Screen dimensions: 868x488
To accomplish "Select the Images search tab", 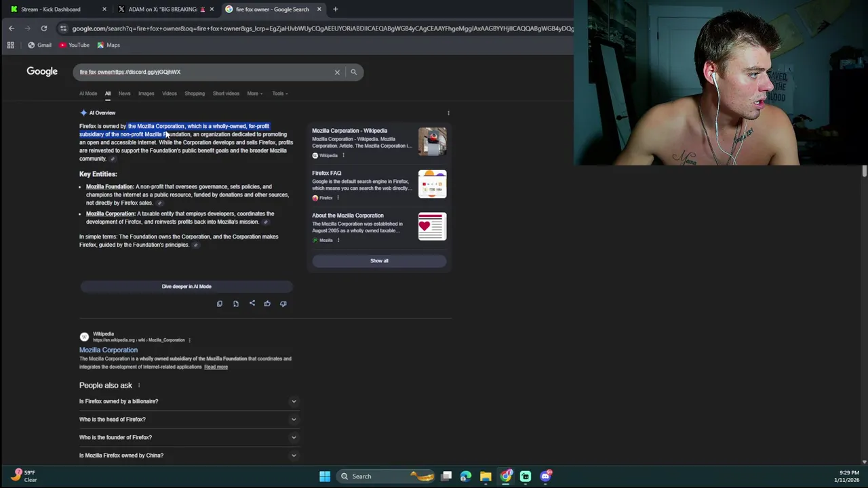I will (146, 94).
